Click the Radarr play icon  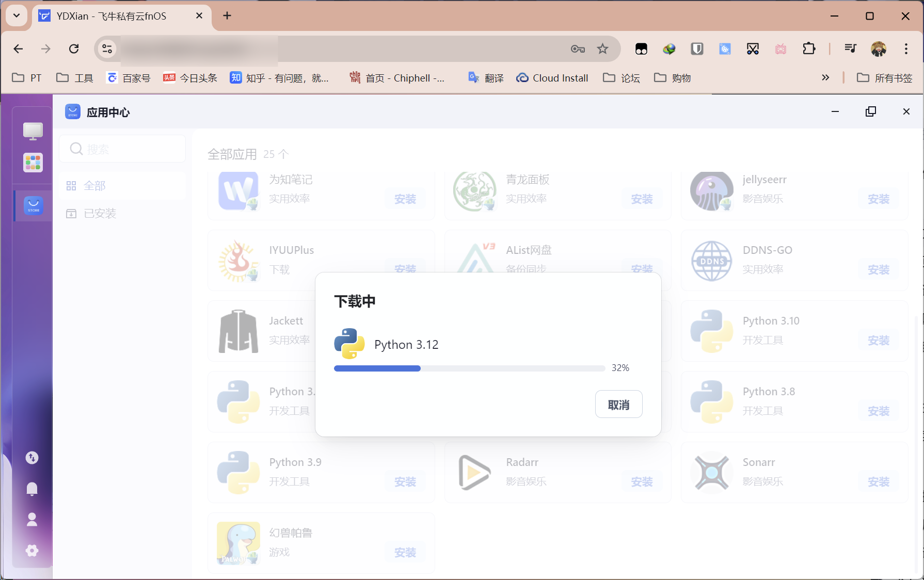(x=474, y=473)
